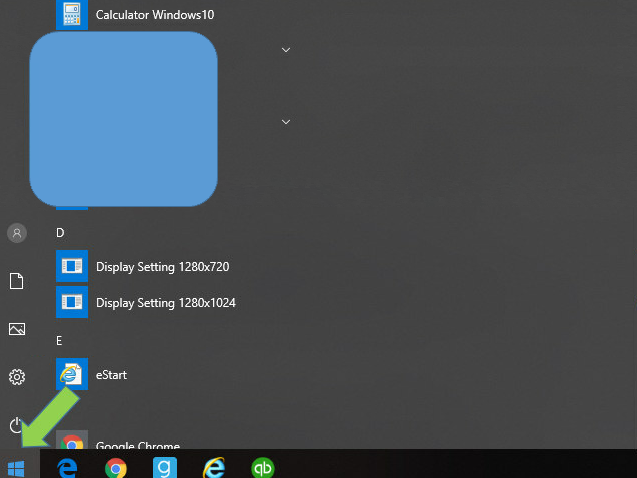Viewport: 637px width, 478px height.
Task: Open Documents from Start sidebar
Action: tap(17, 281)
